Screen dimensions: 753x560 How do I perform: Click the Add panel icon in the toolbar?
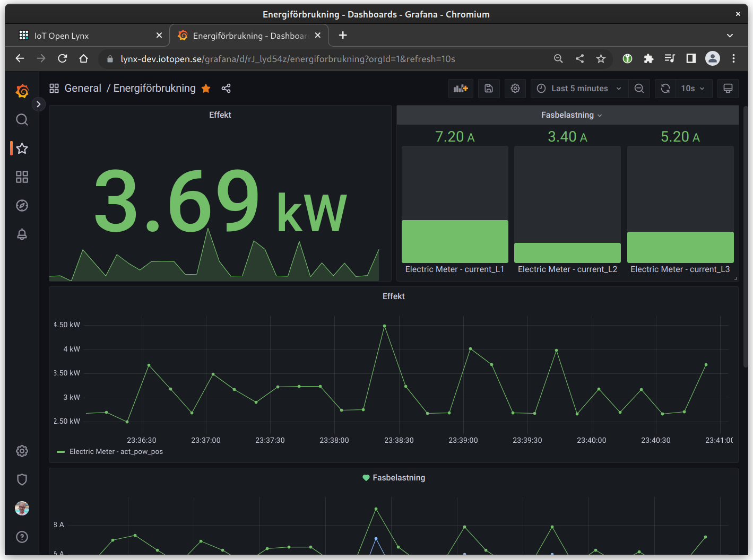(460, 88)
